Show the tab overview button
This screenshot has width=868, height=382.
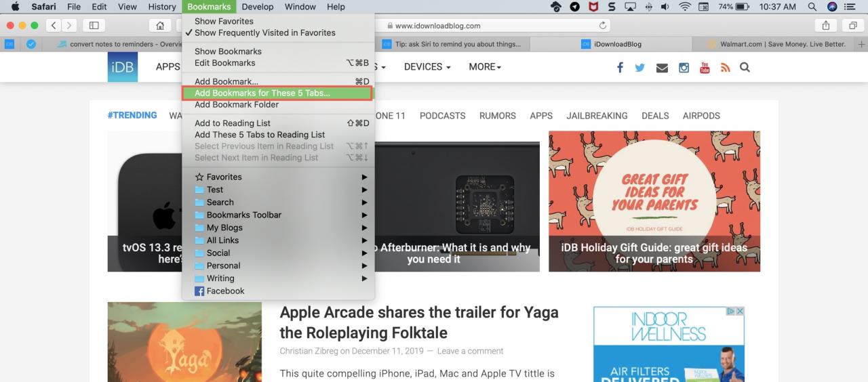coord(852,26)
